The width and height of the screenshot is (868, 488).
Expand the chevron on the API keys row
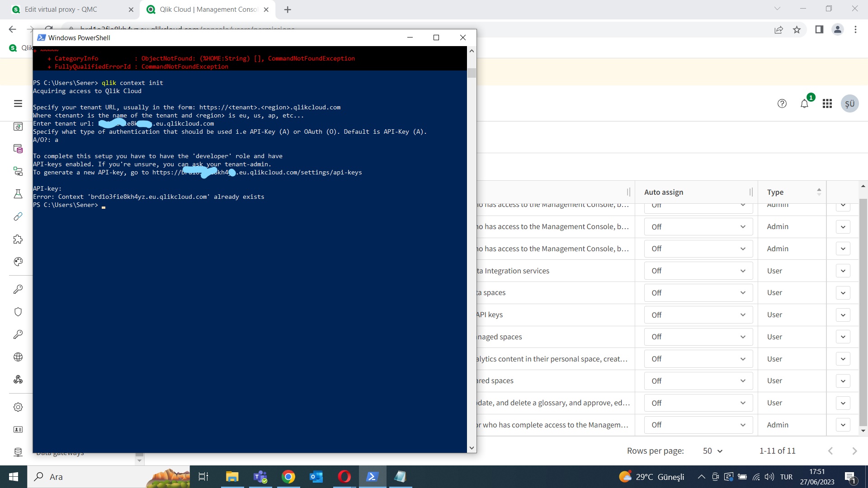pos(843,314)
